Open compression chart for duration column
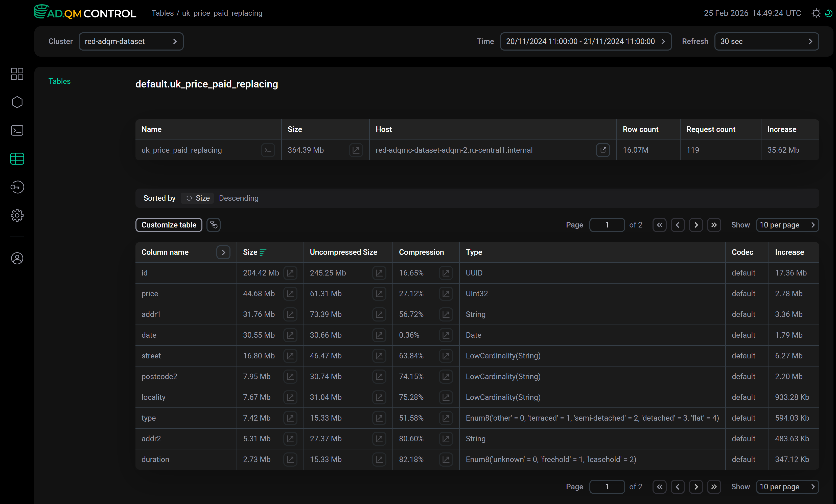Viewport: 836px width, 504px height. click(446, 459)
